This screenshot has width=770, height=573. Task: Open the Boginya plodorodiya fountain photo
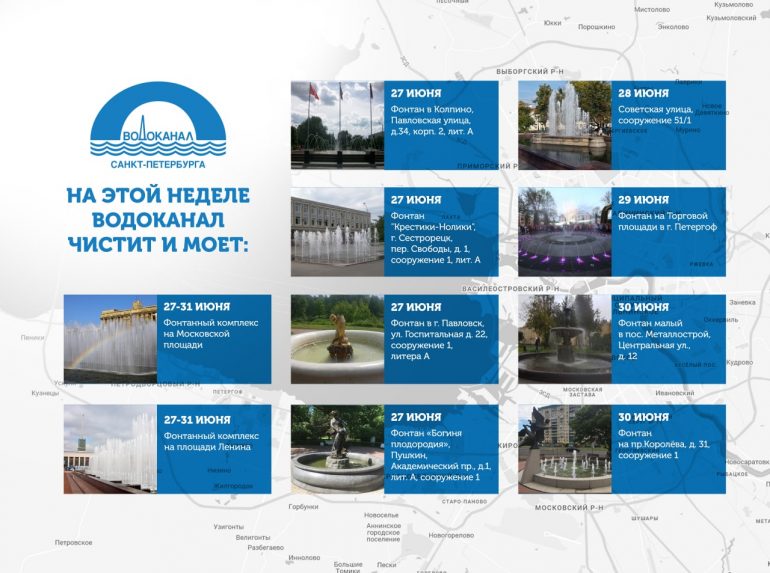pyautogui.click(x=337, y=449)
